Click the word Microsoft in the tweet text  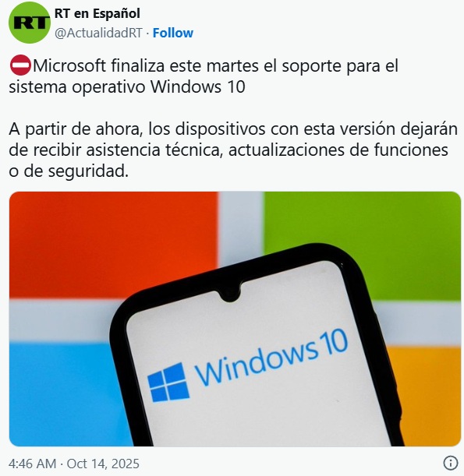[69, 65]
